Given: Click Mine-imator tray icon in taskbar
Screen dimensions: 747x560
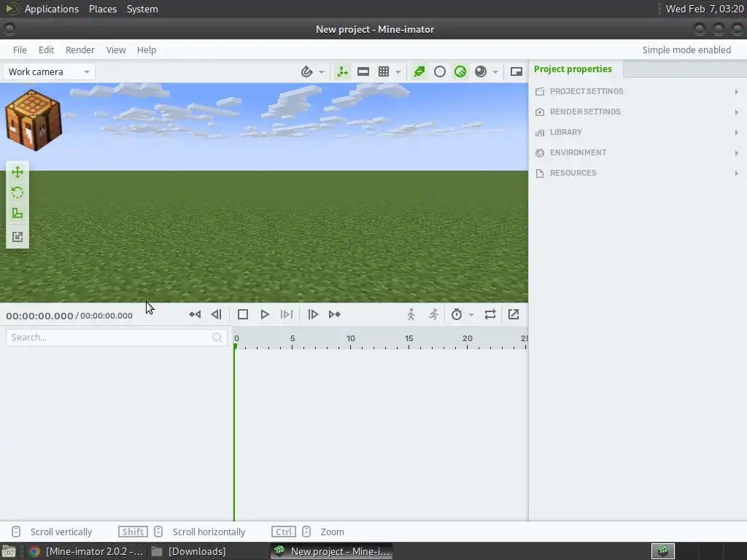Looking at the screenshot, I should click(x=663, y=551).
